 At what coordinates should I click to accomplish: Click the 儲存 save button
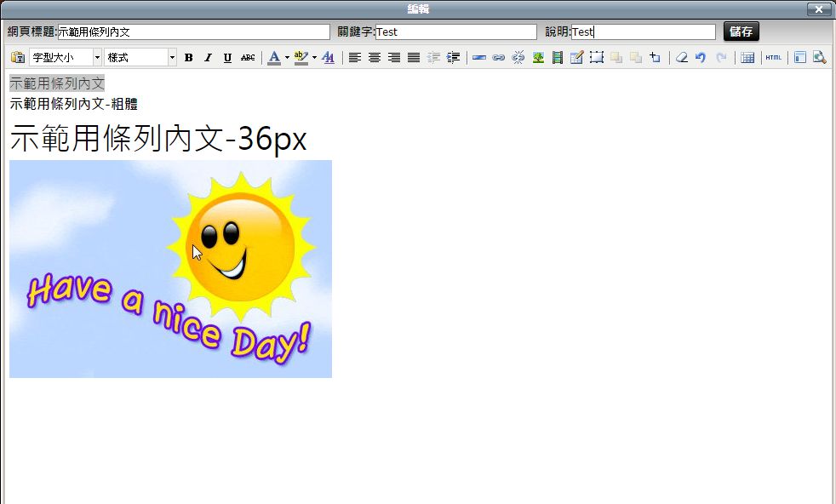point(741,31)
